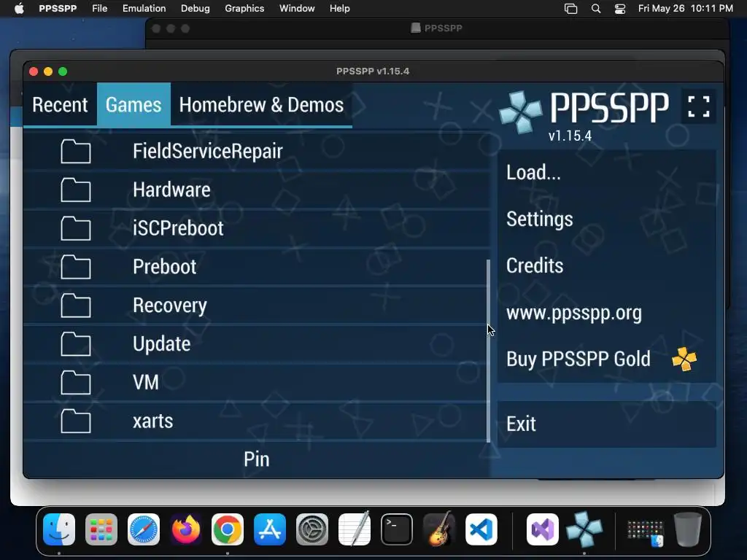Click the xarts folder icon
This screenshot has width=747, height=560.
76,421
